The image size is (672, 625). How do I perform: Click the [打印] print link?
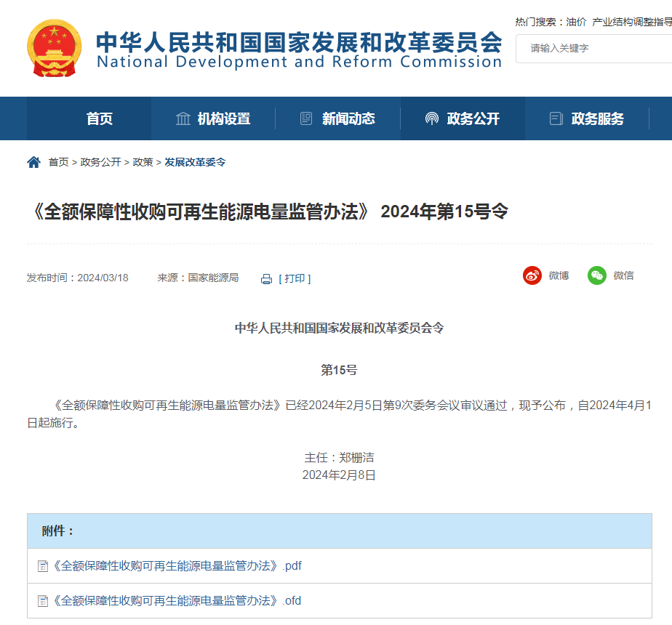point(295,278)
